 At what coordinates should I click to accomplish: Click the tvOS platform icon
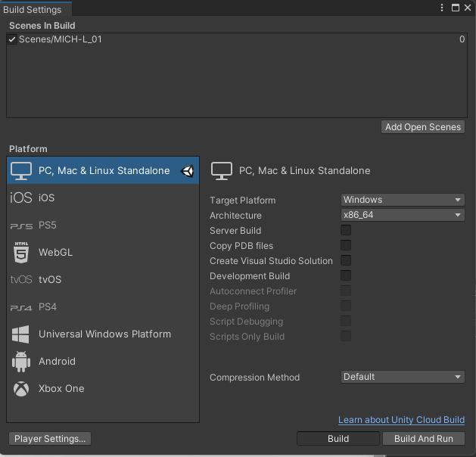21,279
